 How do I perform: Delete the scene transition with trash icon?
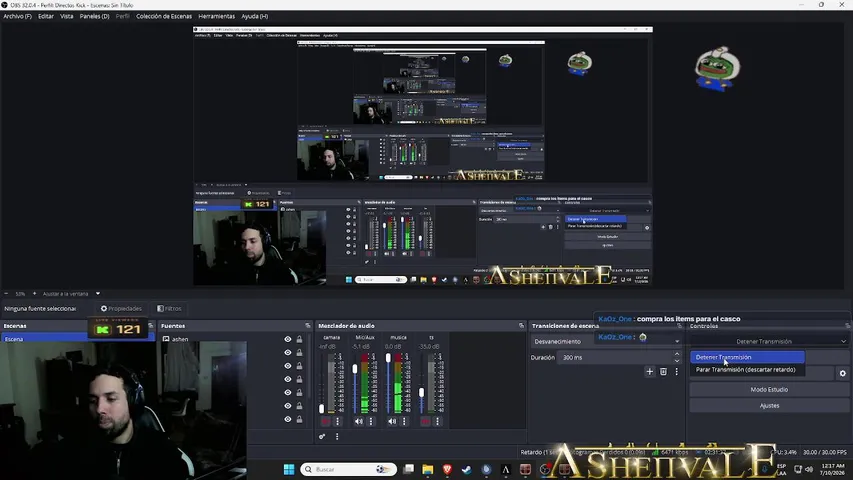coord(663,372)
